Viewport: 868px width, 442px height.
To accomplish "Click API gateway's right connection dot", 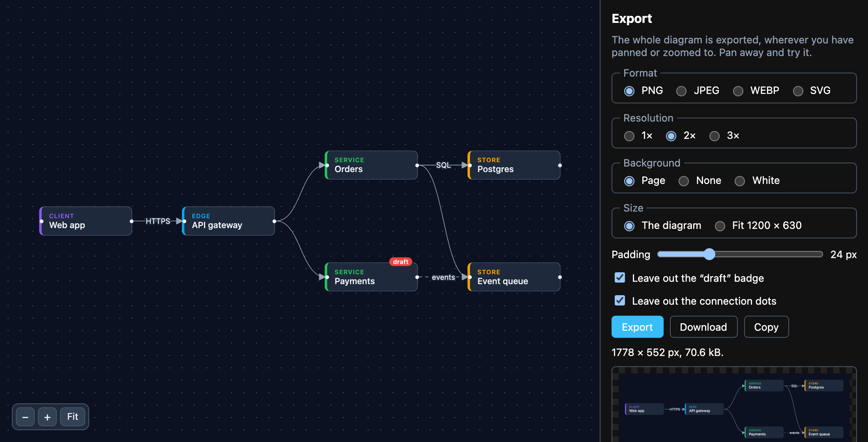I will point(274,221).
